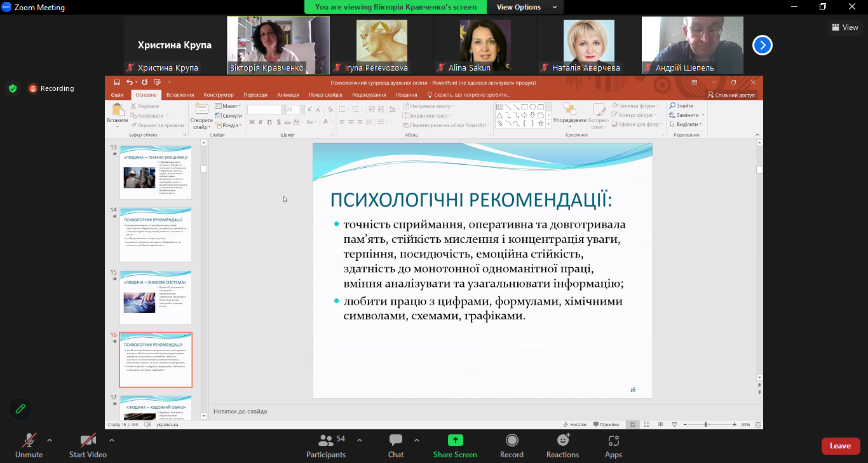Click Скинути reset slide icon
868x463 pixels.
tap(228, 116)
